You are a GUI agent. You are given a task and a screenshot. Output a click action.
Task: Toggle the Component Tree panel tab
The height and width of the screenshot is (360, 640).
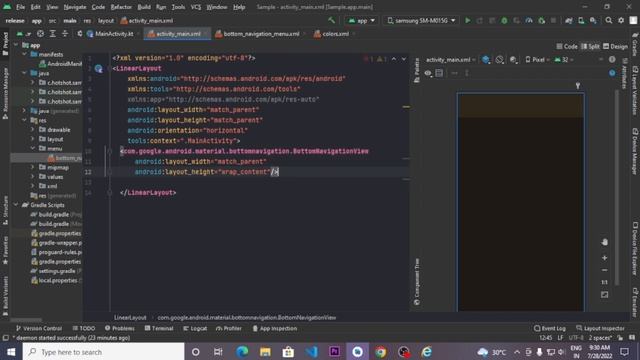(417, 282)
